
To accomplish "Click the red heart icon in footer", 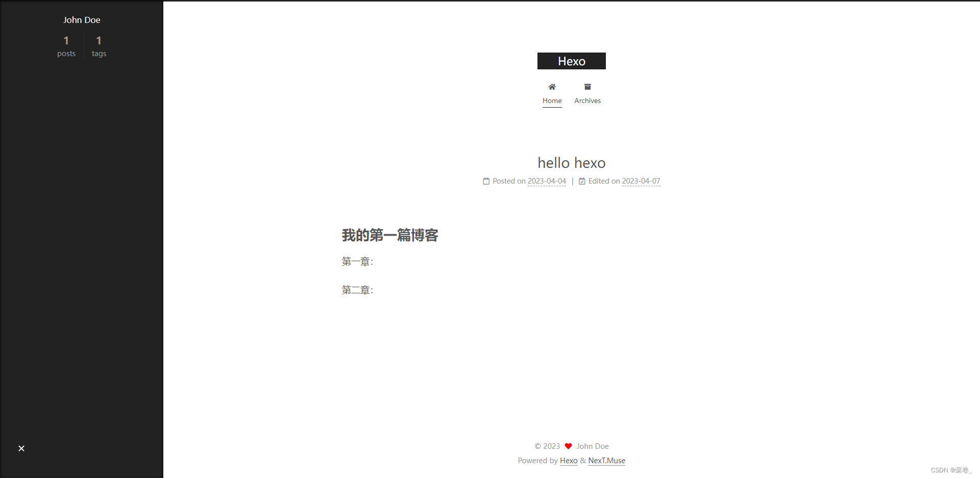I will click(568, 446).
